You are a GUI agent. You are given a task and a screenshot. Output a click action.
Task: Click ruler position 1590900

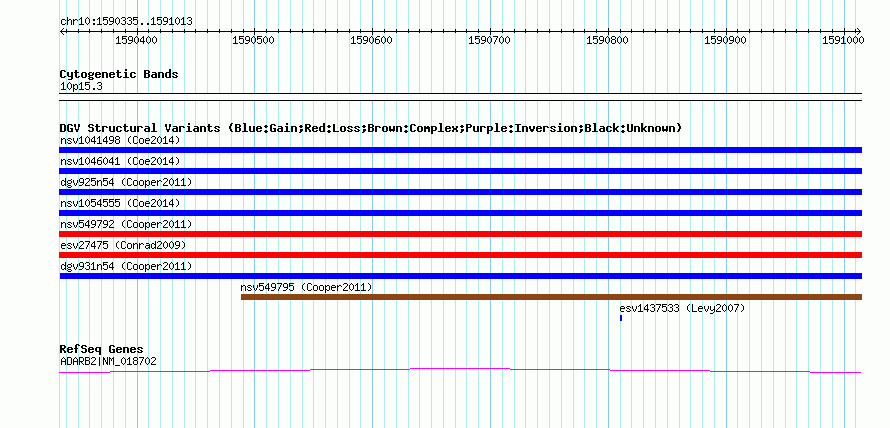[726, 40]
